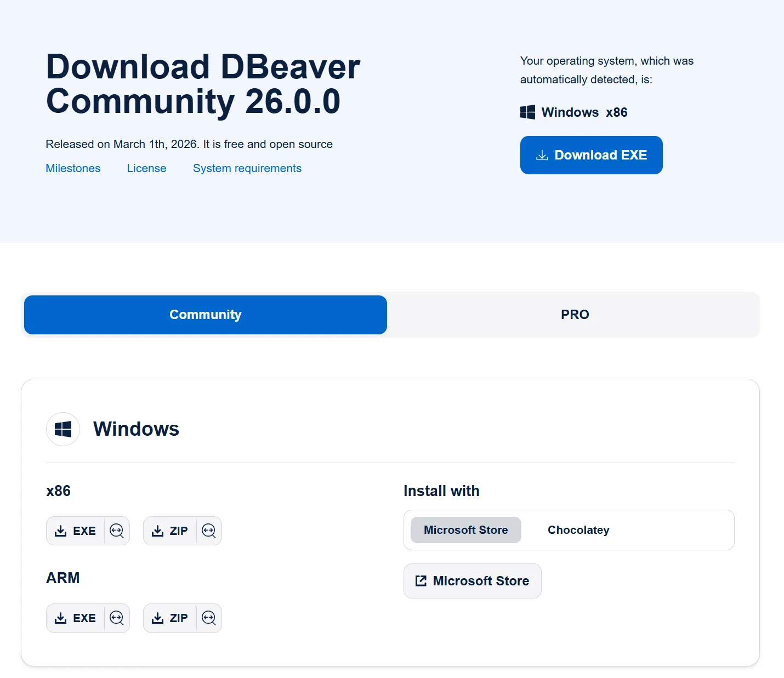Click the ARM EXE magnifier icon
The width and height of the screenshot is (784, 678).
(117, 618)
